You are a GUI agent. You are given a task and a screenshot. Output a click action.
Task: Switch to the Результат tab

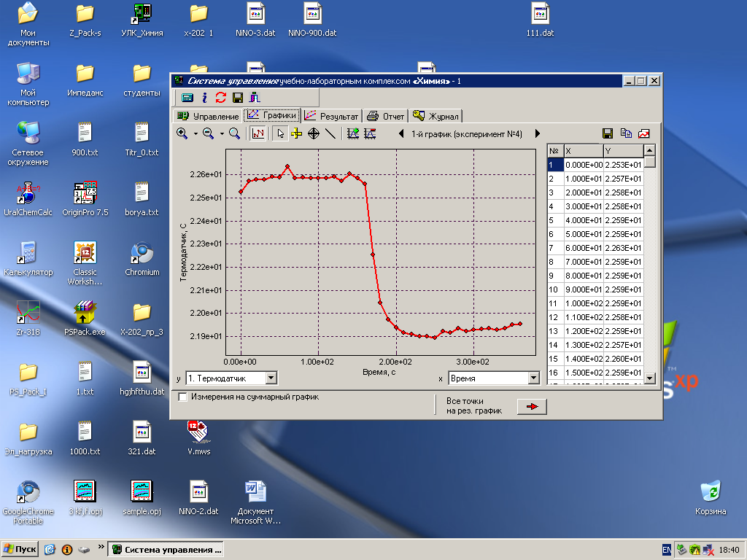pos(332,116)
